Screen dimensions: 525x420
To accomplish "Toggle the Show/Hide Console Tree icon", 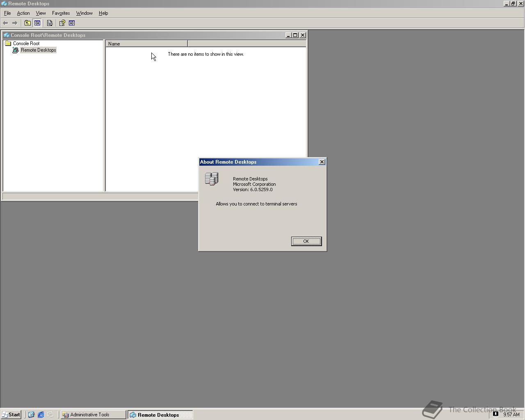I will (37, 23).
